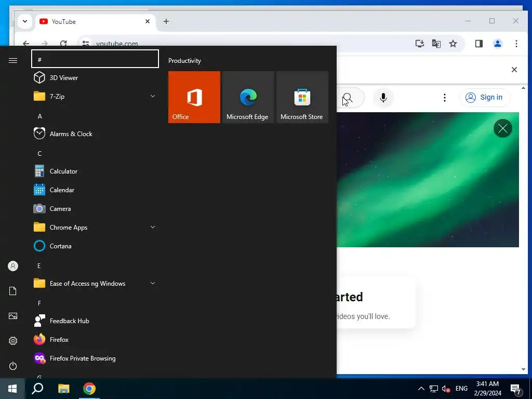Jump to letter F section header
The height and width of the screenshot is (399, 532).
coord(39,303)
